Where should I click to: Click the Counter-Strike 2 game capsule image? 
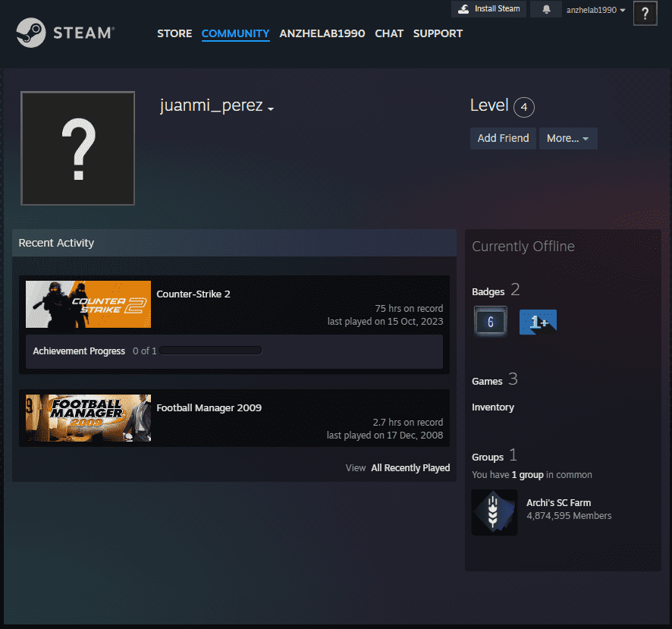[x=88, y=303]
